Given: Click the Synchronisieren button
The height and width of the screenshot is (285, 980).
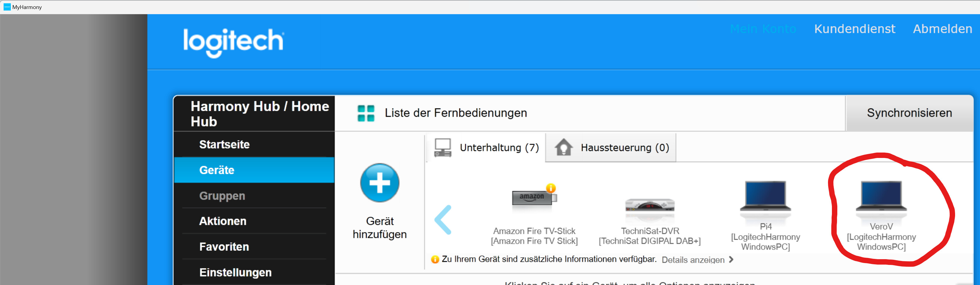Looking at the screenshot, I should pos(909,113).
